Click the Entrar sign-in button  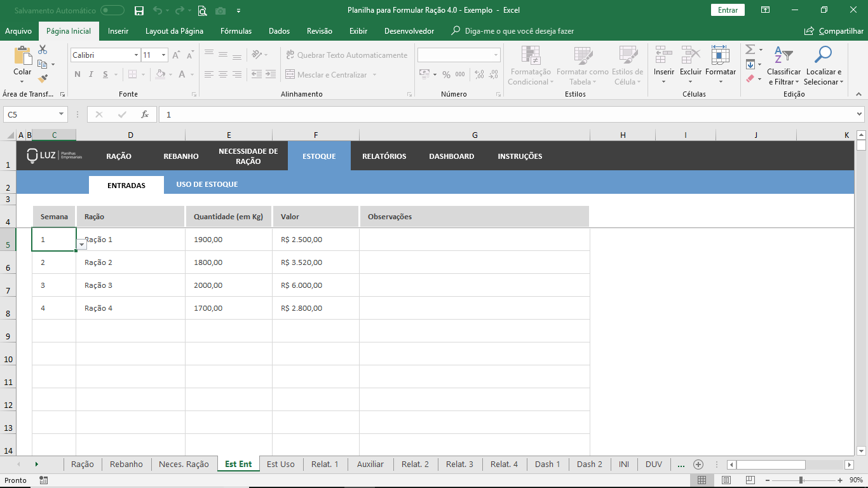728,10
